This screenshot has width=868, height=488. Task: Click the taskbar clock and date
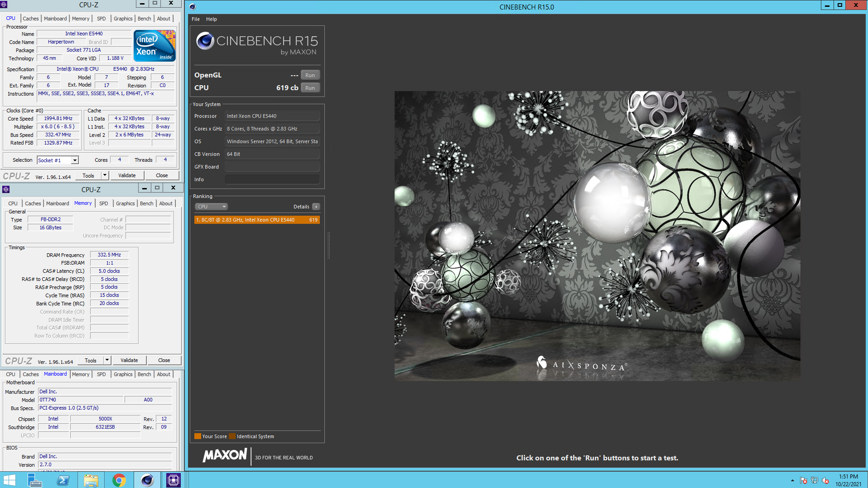[848, 480]
